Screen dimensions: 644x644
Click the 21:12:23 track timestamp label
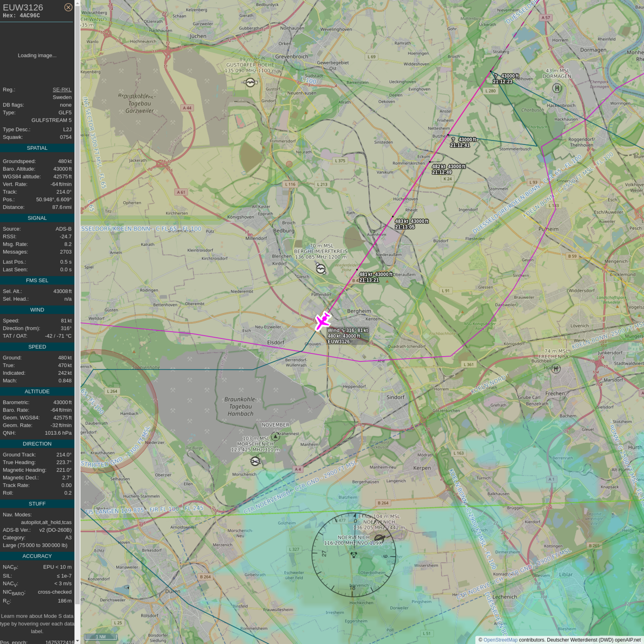click(502, 82)
